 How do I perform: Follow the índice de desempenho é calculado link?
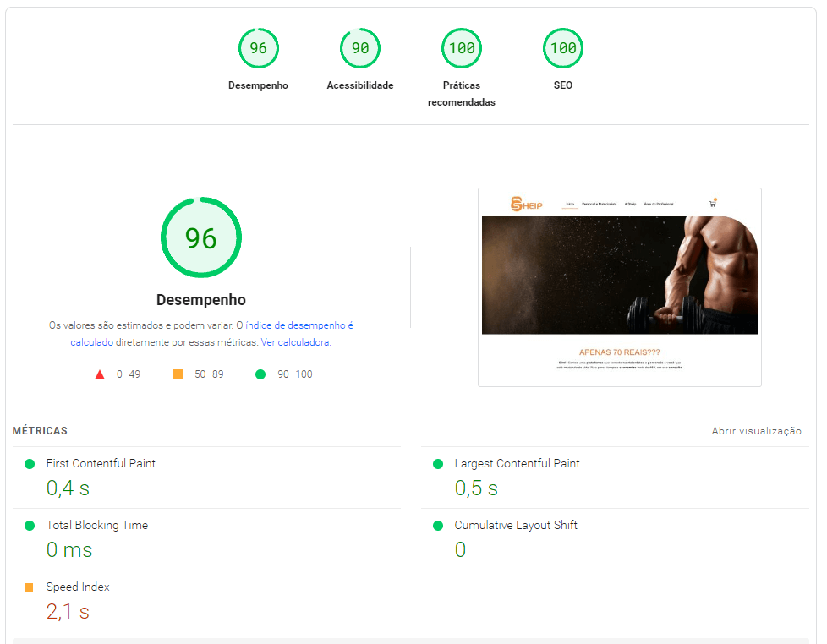coord(299,325)
